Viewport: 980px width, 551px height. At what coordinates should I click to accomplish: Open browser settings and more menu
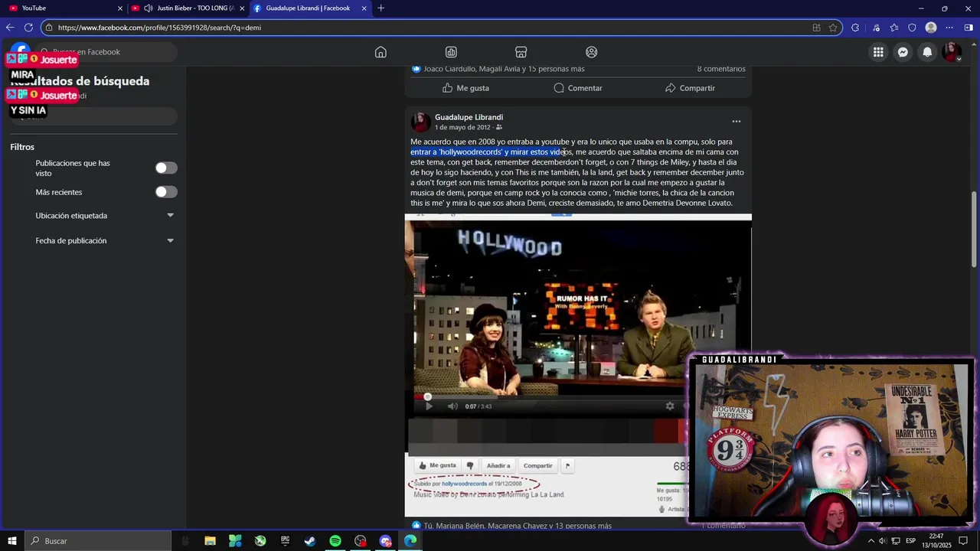pyautogui.click(x=949, y=28)
